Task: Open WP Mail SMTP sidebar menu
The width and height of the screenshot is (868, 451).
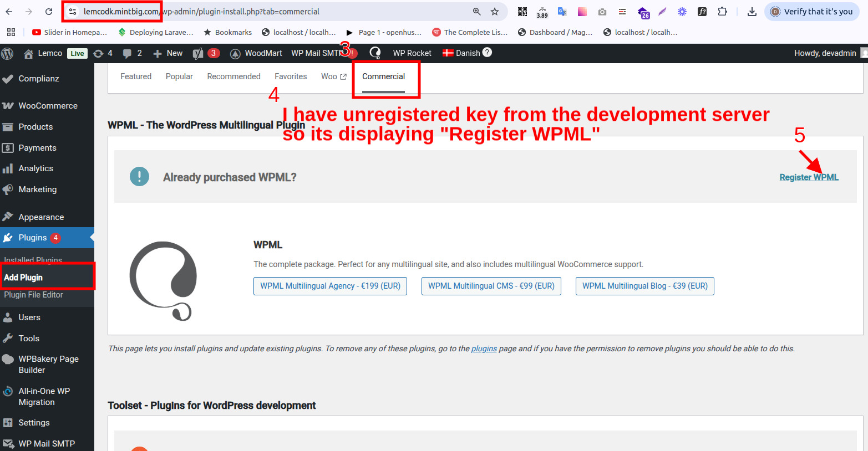Action: [x=47, y=444]
